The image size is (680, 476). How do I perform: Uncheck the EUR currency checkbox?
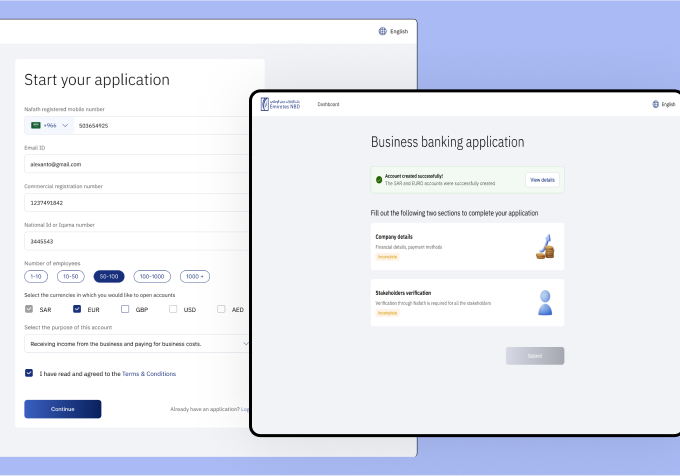click(x=77, y=309)
